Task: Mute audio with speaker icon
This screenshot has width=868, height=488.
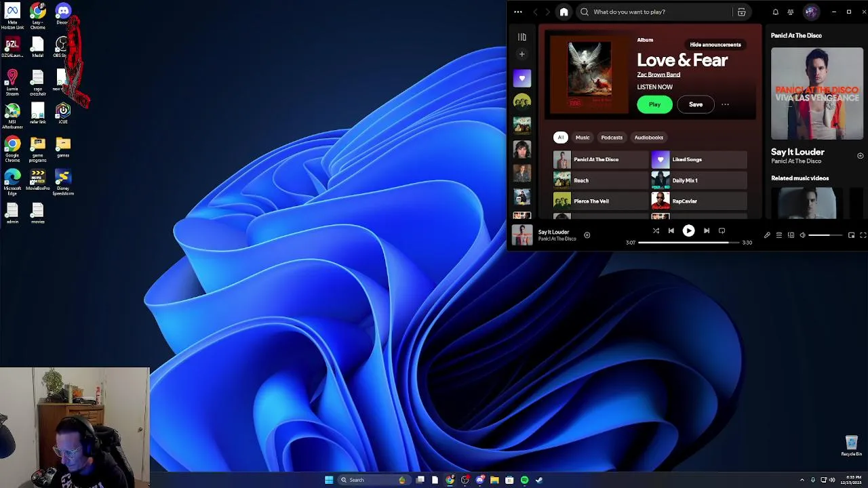Action: (802, 235)
